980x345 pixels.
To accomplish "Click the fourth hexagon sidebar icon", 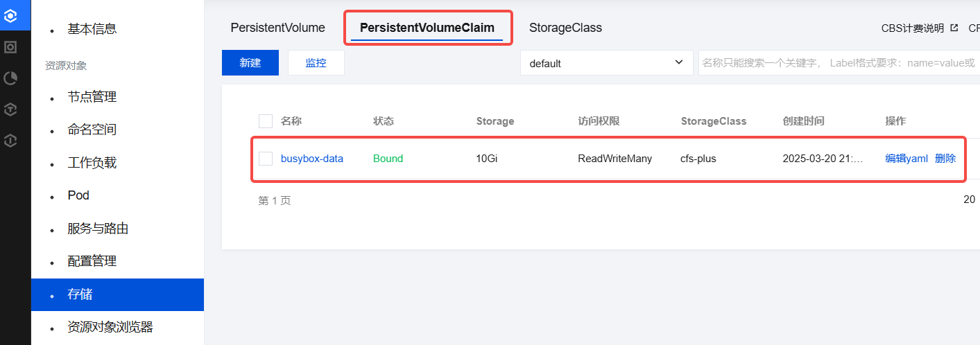I will [10, 109].
